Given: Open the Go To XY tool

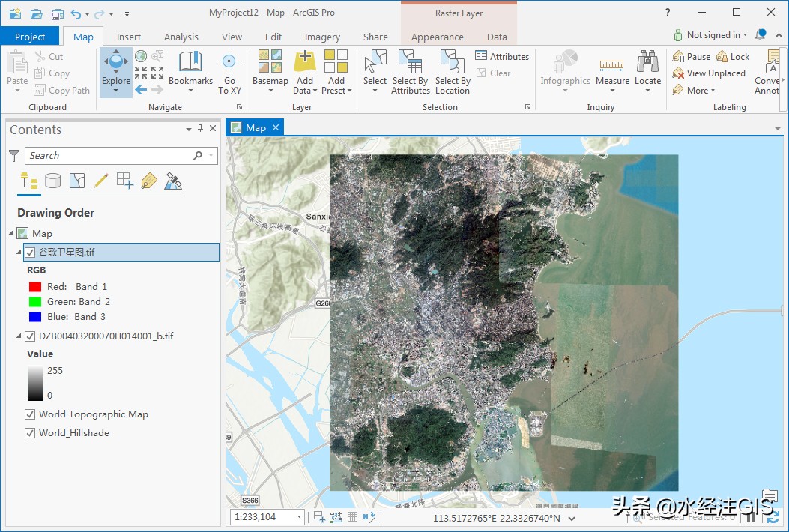Looking at the screenshot, I should pos(229,72).
